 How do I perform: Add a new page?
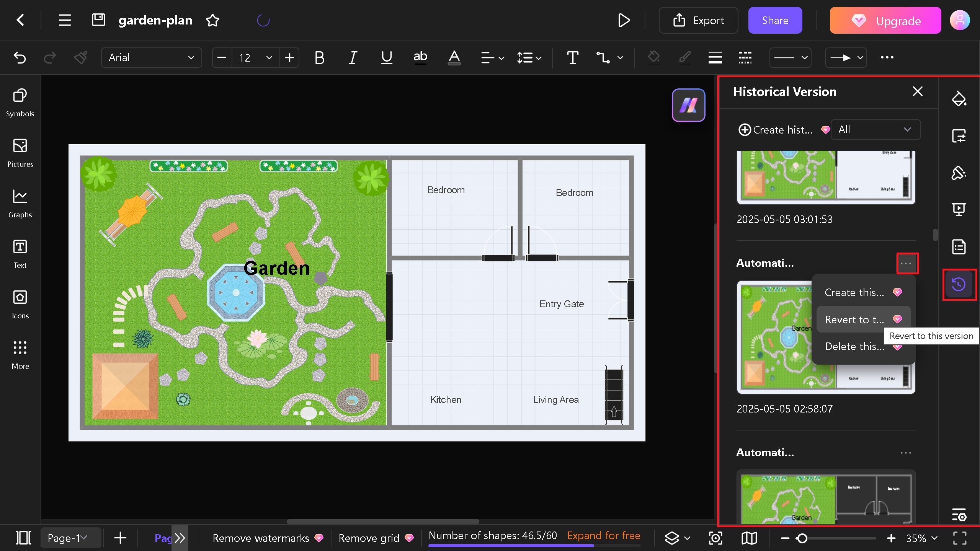[x=120, y=538]
